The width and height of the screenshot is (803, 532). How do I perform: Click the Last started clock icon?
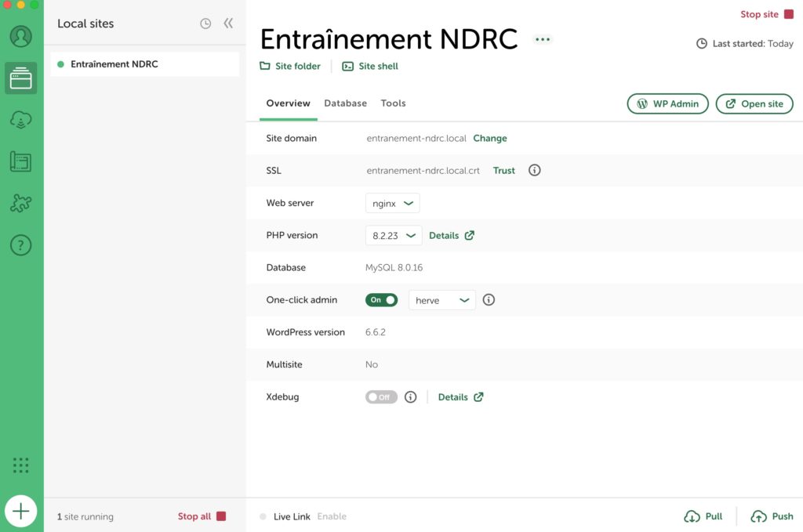point(702,43)
